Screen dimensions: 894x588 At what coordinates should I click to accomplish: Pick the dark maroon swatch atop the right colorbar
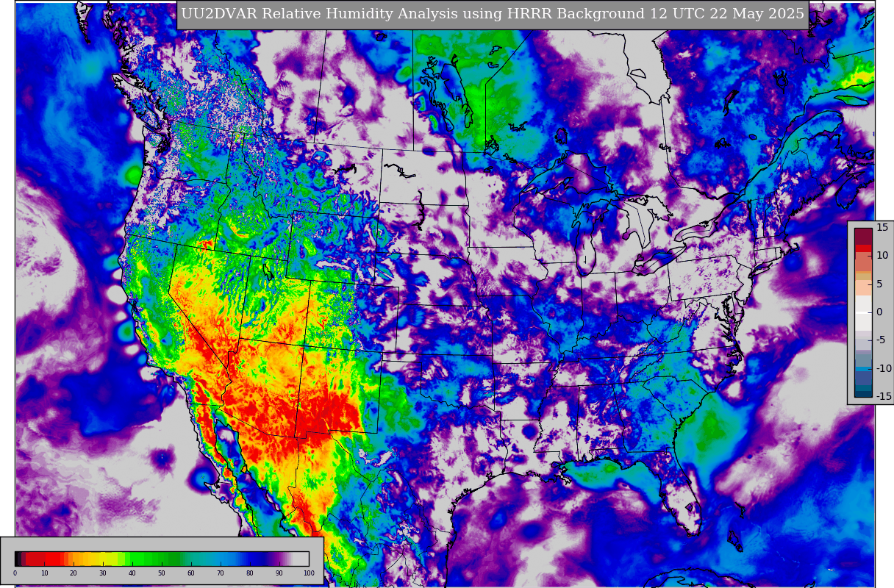(x=863, y=237)
